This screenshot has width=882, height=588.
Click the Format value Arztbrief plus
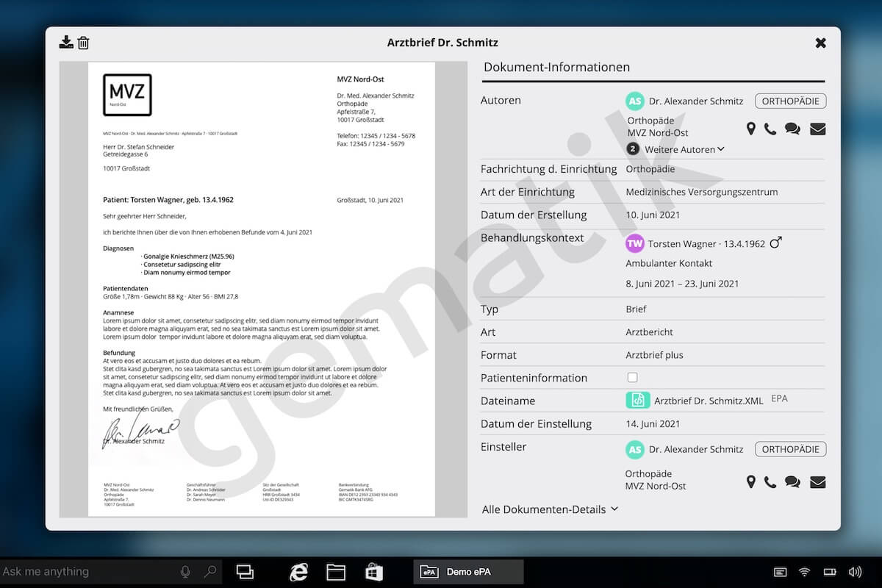point(654,355)
